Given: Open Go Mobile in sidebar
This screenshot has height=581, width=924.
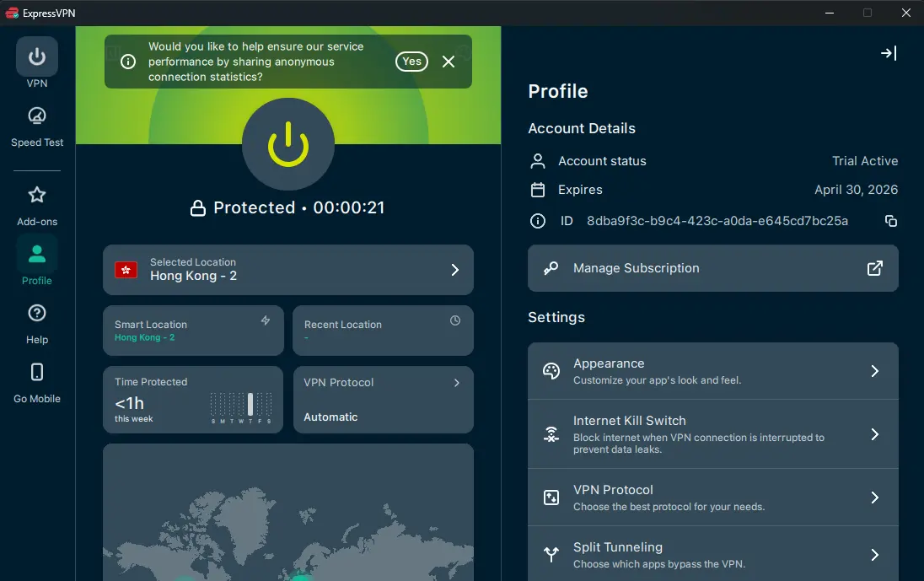Looking at the screenshot, I should pos(36,383).
